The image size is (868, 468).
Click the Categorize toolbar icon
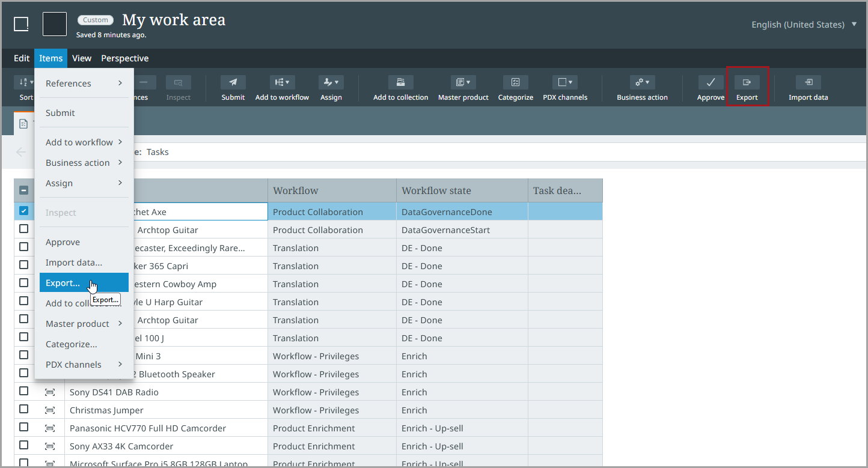point(515,83)
